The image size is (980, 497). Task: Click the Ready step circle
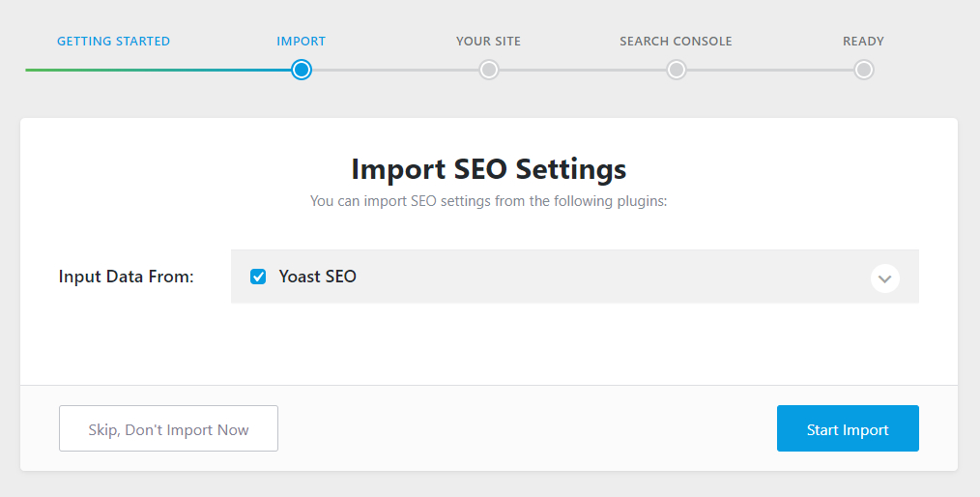coord(863,70)
